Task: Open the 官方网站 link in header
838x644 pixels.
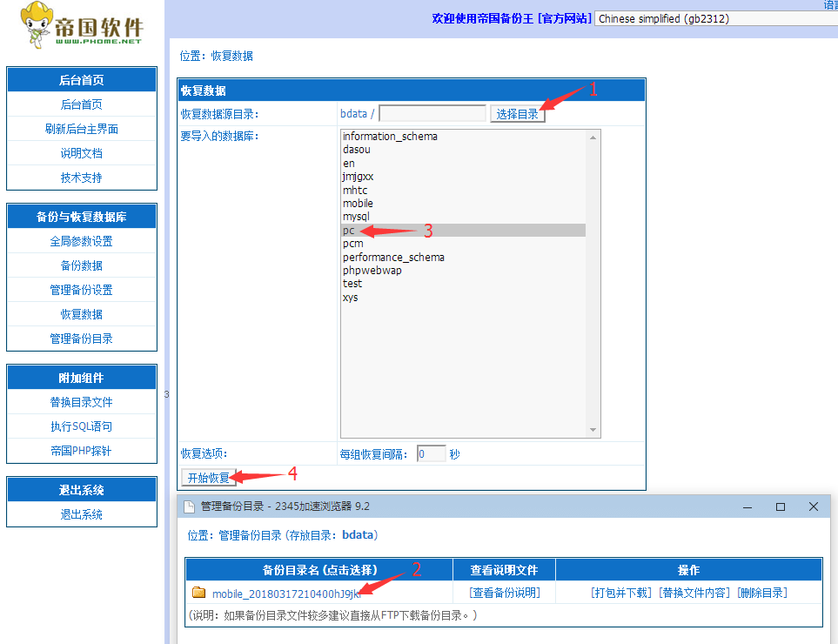Action: 565,18
